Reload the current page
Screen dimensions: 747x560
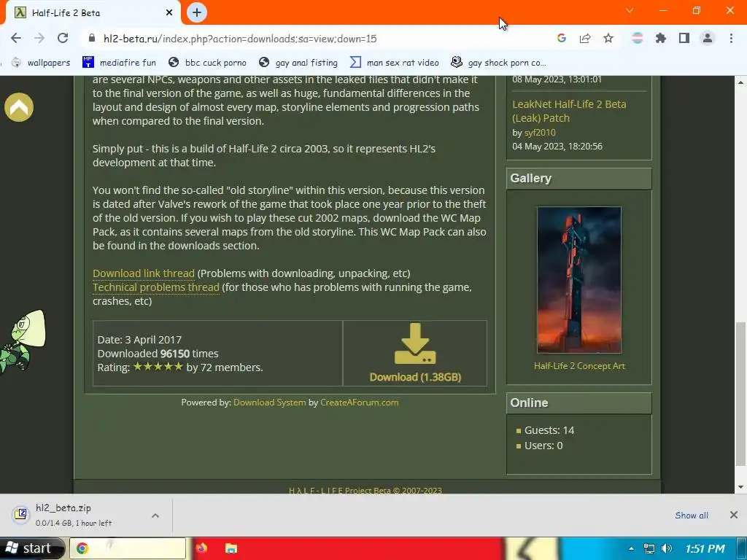click(63, 38)
